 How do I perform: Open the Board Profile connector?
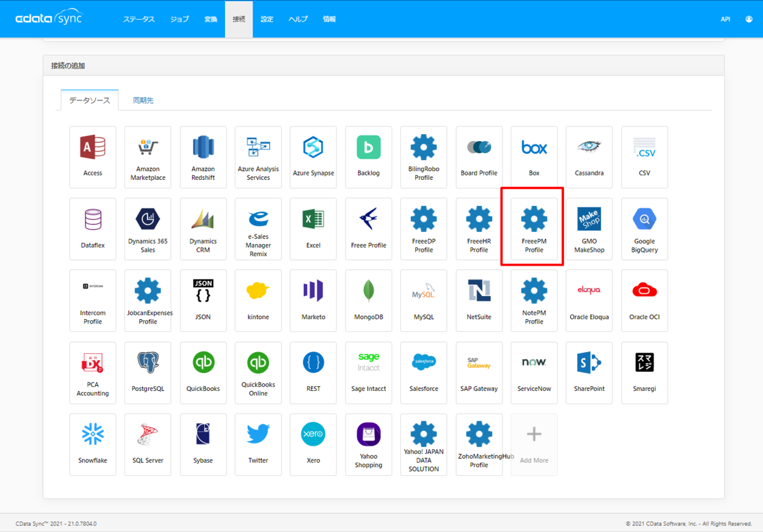point(479,157)
